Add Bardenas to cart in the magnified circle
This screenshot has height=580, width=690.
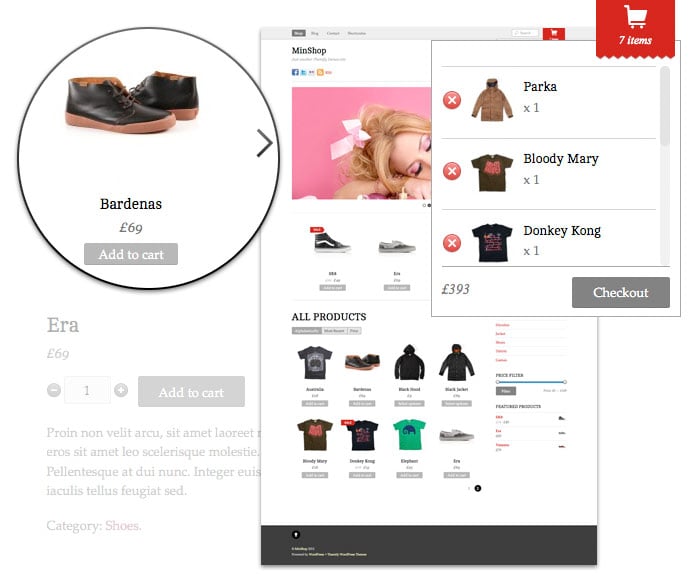click(131, 254)
